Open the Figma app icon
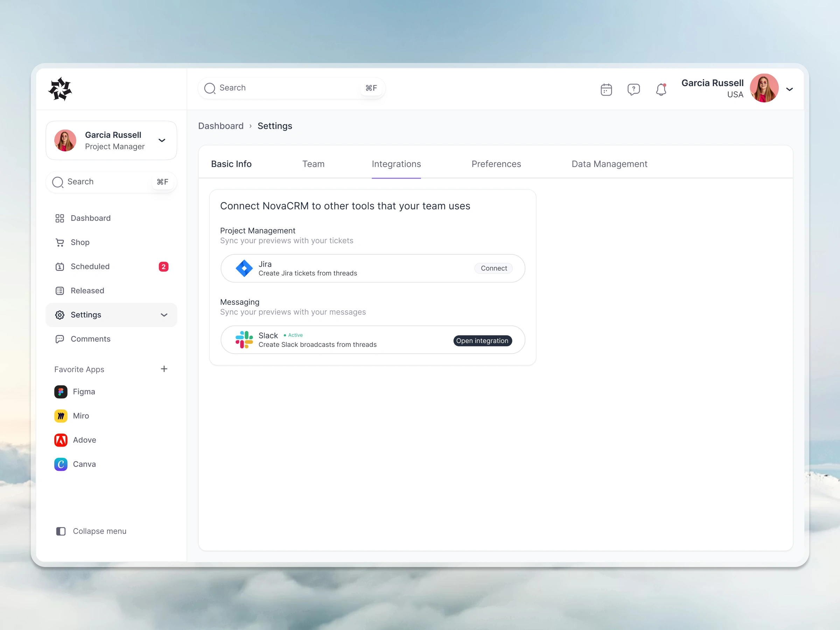The height and width of the screenshot is (630, 840). point(61,392)
